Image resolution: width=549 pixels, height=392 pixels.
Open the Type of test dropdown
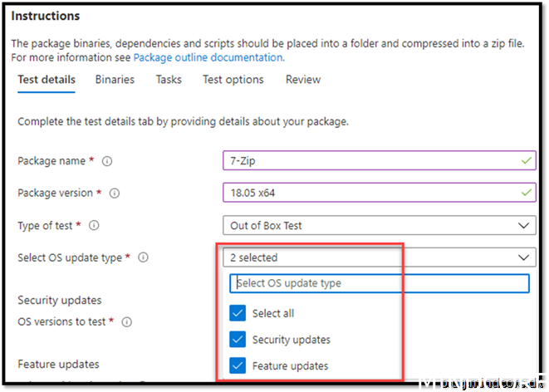(379, 225)
